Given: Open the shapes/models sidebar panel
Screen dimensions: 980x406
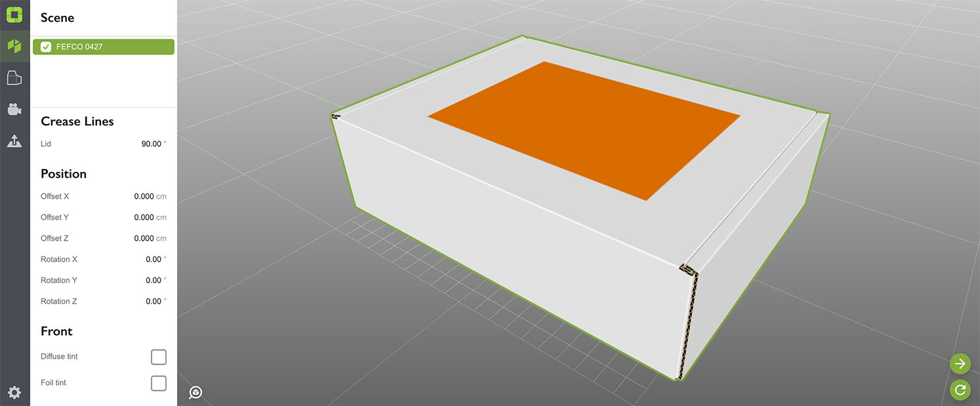Looking at the screenshot, I should [x=14, y=46].
